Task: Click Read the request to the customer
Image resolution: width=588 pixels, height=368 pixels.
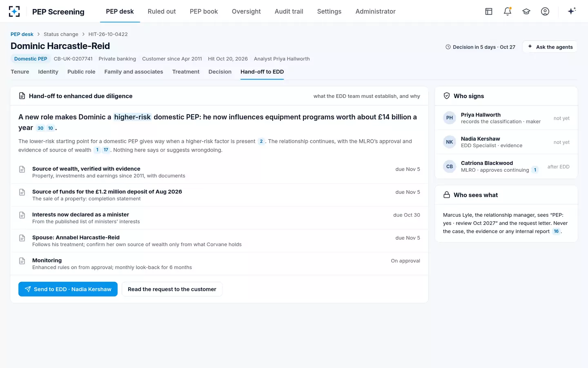Action: coord(172,289)
